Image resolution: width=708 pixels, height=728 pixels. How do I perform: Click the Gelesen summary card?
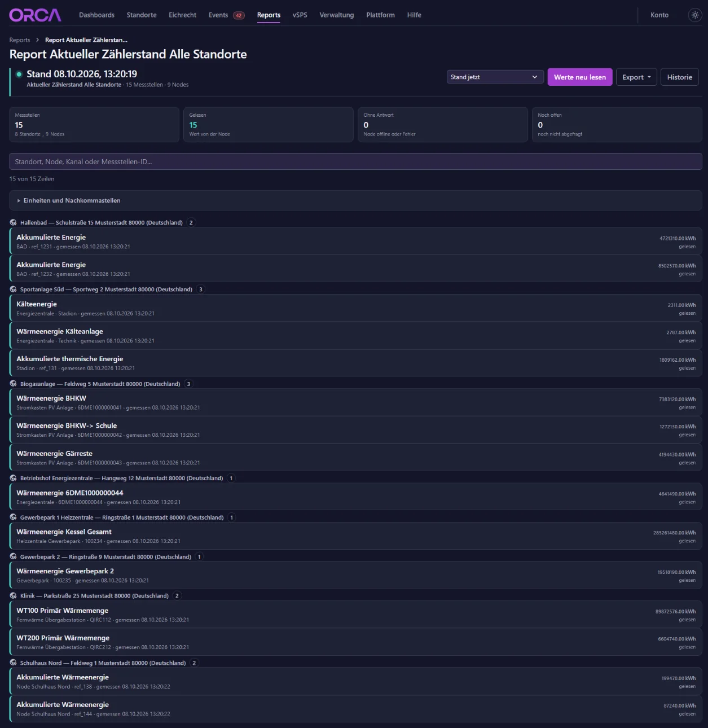pyautogui.click(x=269, y=125)
